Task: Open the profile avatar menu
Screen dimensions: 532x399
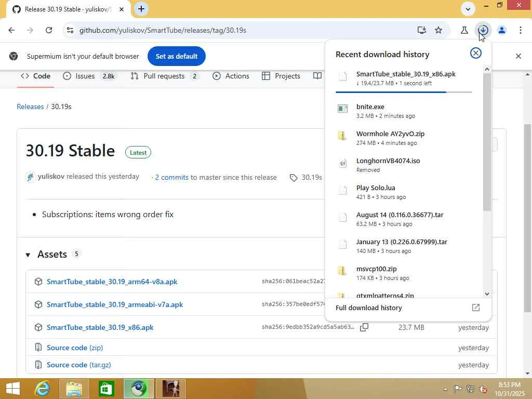Action: click(502, 30)
